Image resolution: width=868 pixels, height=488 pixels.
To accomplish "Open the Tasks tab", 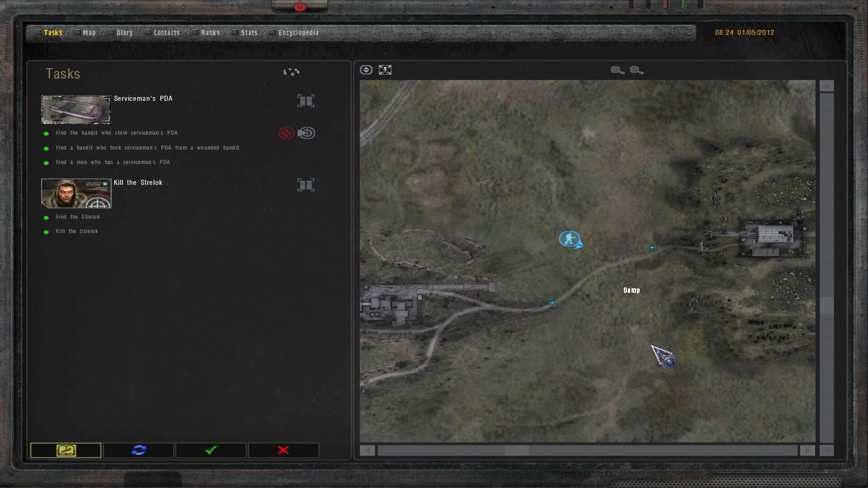I will pos(53,33).
